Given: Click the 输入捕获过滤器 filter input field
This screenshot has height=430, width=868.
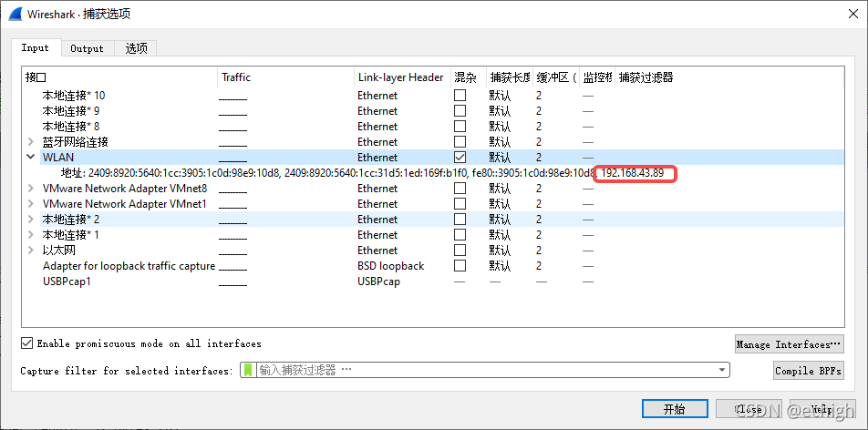Looking at the screenshot, I should point(484,370).
